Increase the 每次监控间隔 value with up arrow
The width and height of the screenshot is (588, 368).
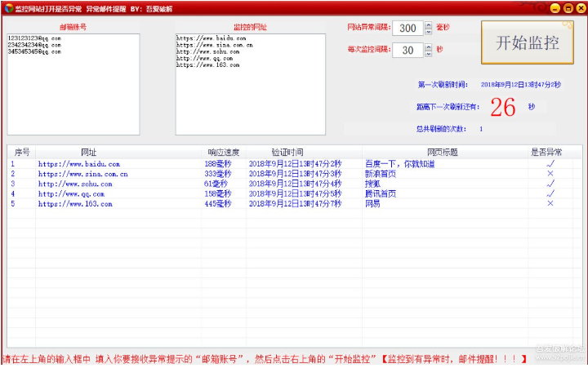pos(428,47)
